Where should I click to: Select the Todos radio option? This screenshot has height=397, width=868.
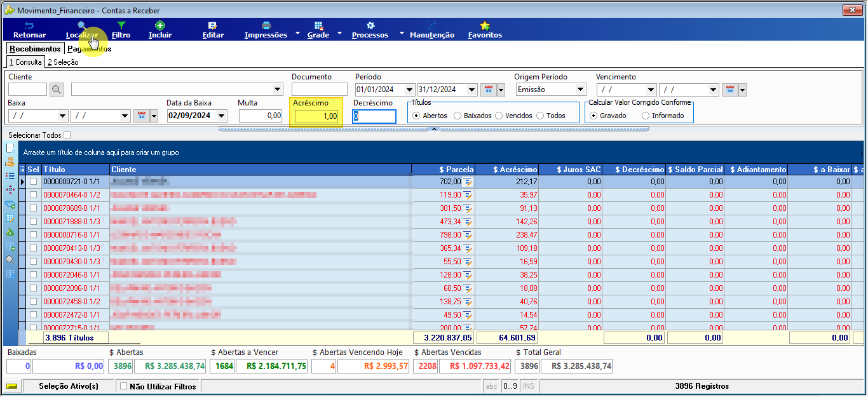(541, 116)
